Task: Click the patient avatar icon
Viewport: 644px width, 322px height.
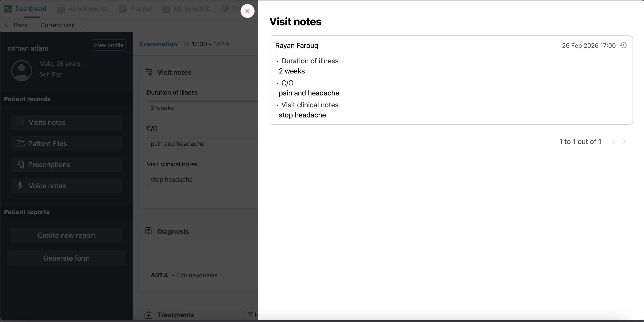Action: click(22, 70)
